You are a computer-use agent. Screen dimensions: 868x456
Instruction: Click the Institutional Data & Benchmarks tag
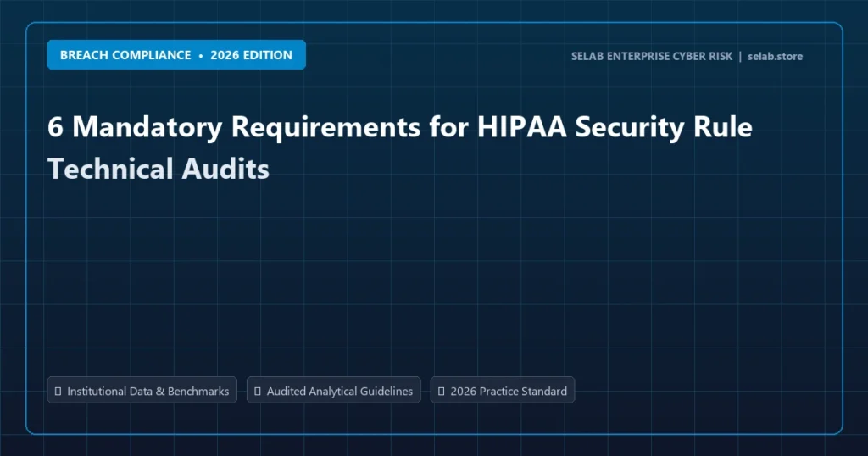tap(142, 390)
